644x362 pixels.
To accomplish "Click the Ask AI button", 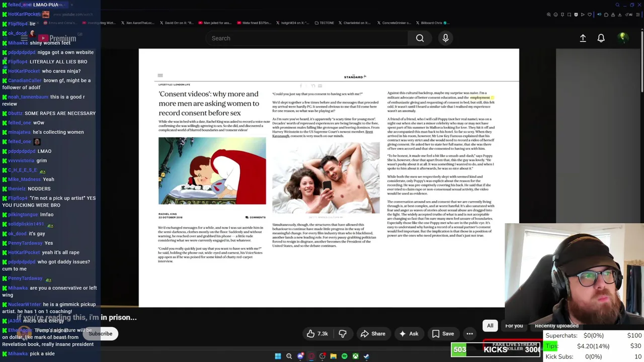I will (408, 334).
